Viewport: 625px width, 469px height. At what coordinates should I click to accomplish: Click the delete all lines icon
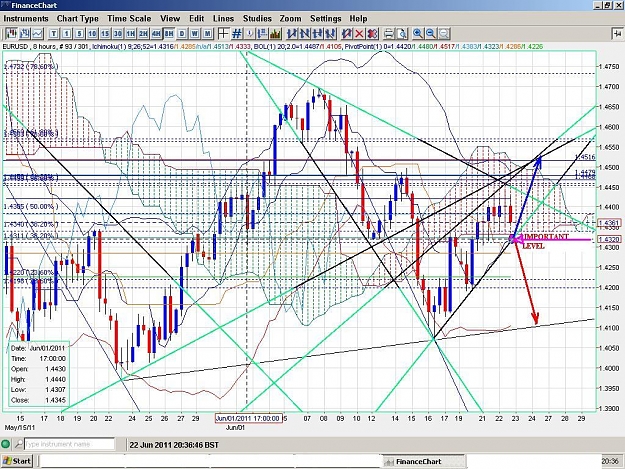(372, 33)
